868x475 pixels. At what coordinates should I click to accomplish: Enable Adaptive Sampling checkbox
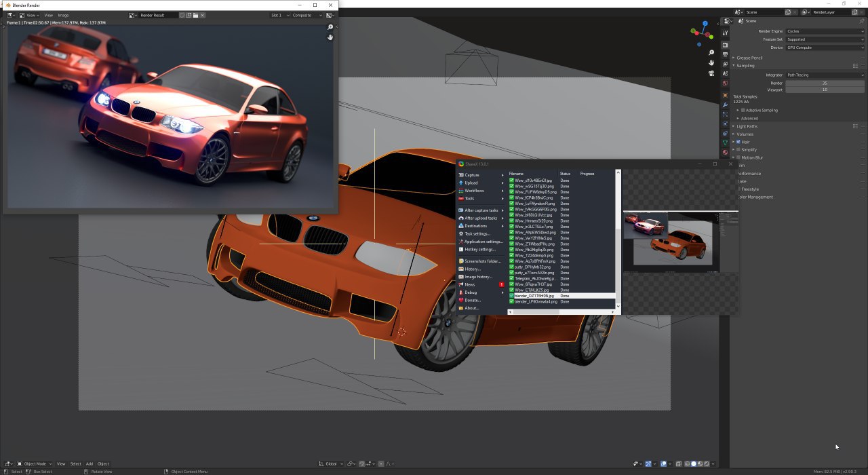tap(743, 110)
